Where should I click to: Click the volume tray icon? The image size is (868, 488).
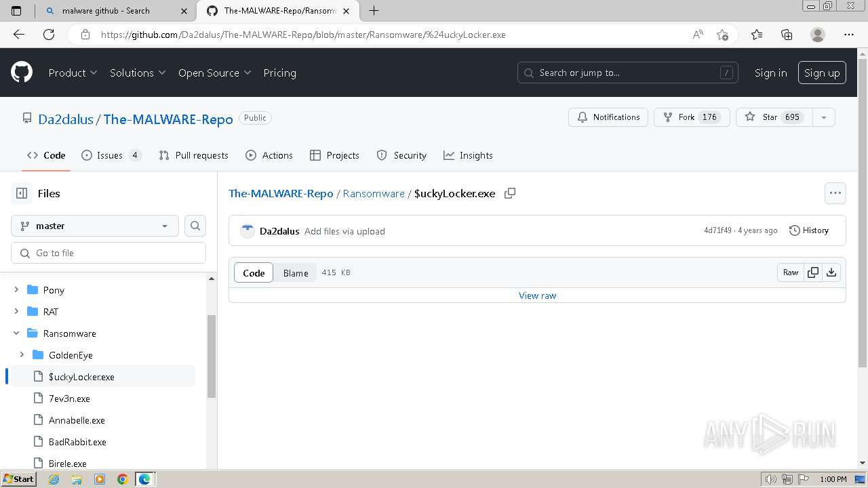click(770, 479)
